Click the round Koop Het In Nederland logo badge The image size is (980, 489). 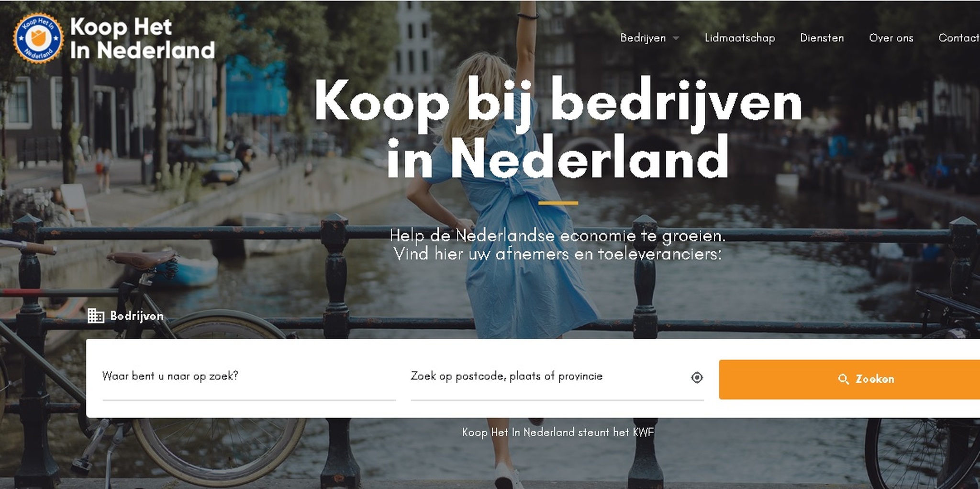(38, 38)
